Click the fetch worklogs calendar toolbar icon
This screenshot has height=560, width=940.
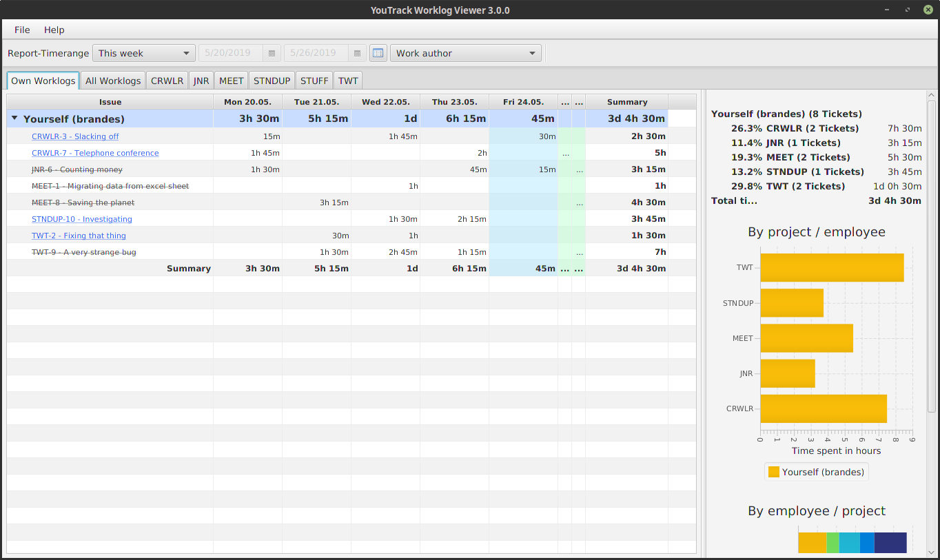click(x=378, y=53)
